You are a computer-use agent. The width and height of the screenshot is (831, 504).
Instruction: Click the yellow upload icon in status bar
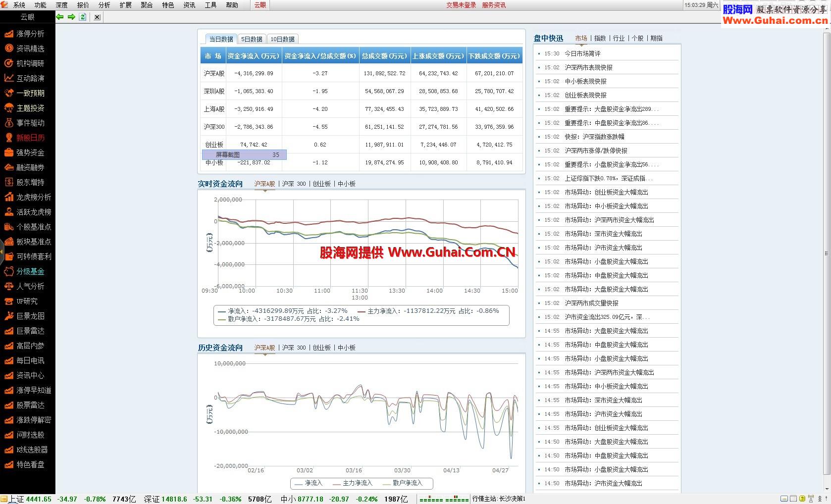[x=802, y=499]
